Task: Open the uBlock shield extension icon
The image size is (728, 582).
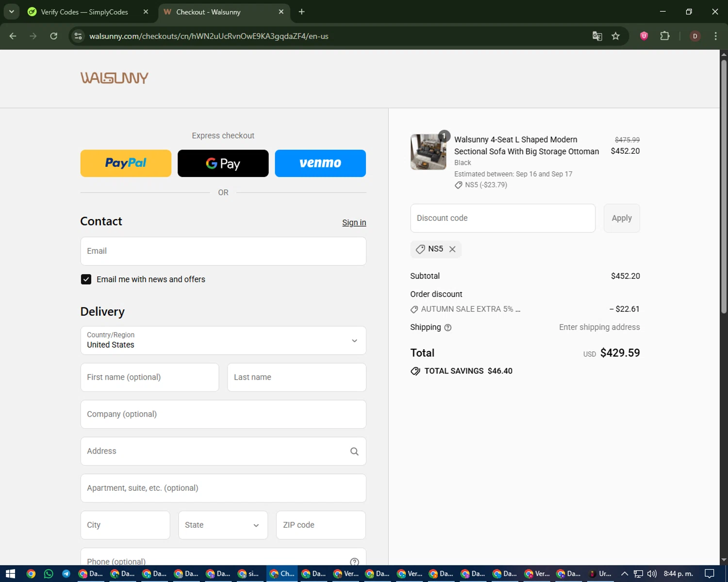Action: [644, 36]
